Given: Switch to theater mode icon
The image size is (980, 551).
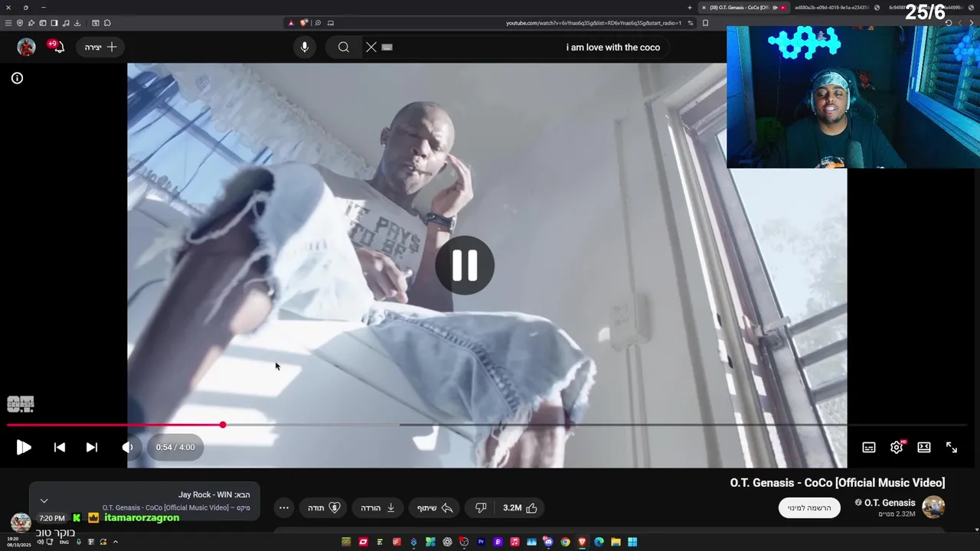Looking at the screenshot, I should 924,448.
